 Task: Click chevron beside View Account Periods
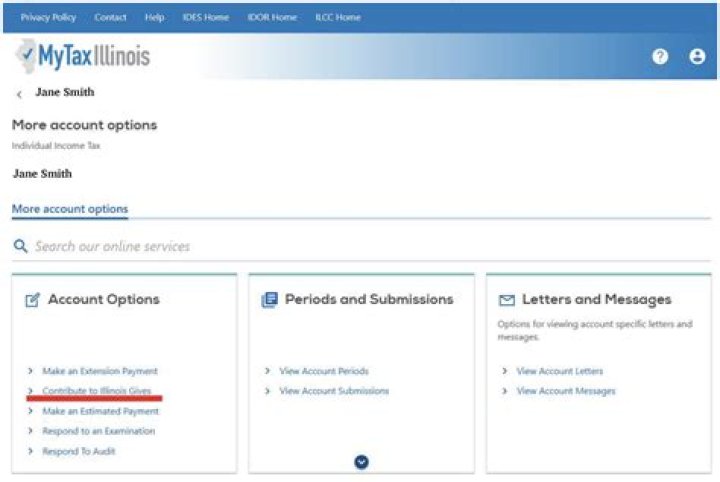(x=267, y=370)
